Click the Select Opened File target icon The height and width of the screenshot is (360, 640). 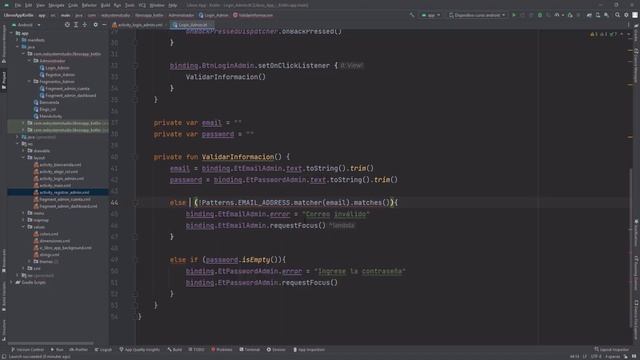[67, 25]
